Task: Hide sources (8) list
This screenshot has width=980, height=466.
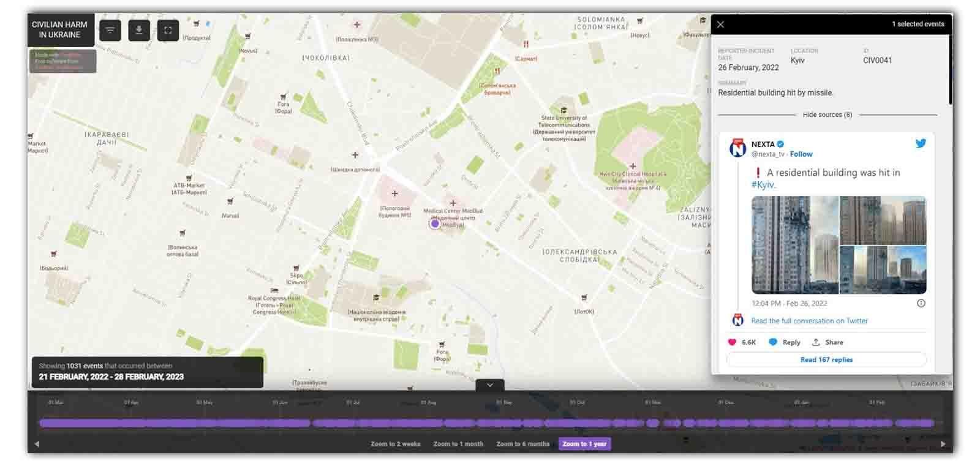Action: (x=827, y=115)
